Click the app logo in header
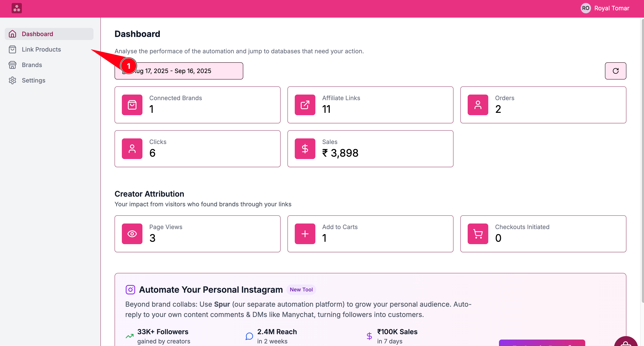Image resolution: width=644 pixels, height=346 pixels. coord(17,8)
